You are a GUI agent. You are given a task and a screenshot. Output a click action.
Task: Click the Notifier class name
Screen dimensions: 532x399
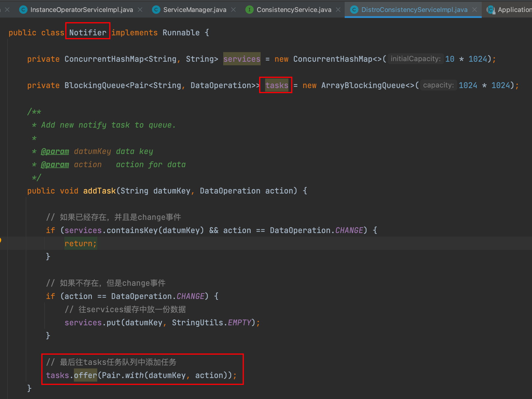pyautogui.click(x=88, y=33)
